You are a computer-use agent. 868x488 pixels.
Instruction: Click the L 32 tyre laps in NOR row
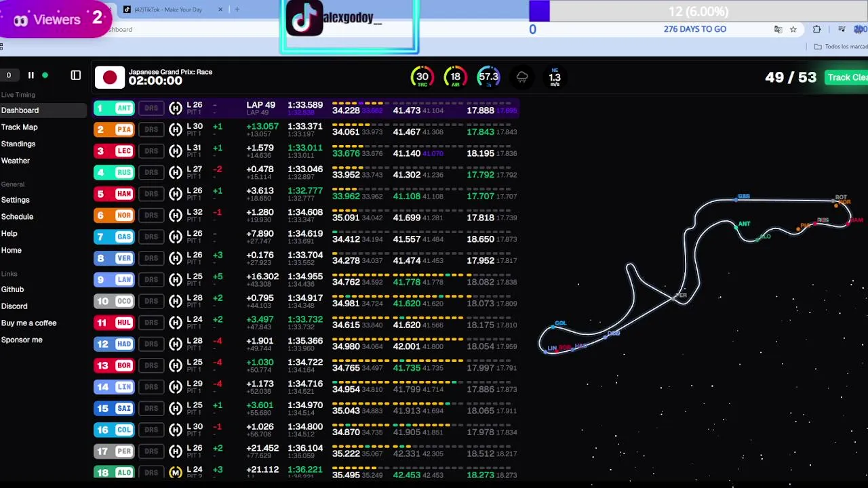click(195, 212)
